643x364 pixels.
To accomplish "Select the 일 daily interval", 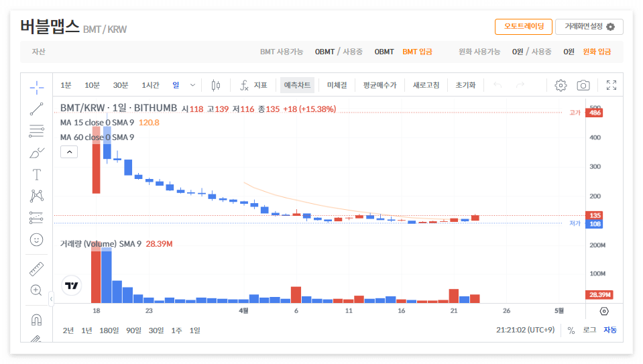I will click(176, 85).
